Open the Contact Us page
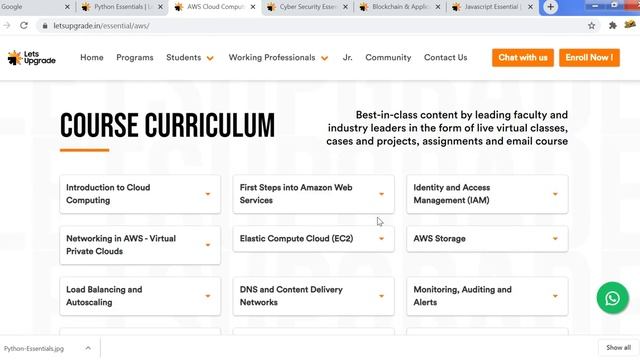The image size is (640, 360). tap(445, 58)
